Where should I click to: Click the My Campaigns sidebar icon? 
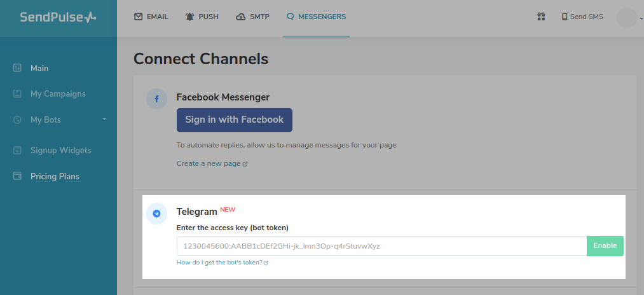[17, 93]
